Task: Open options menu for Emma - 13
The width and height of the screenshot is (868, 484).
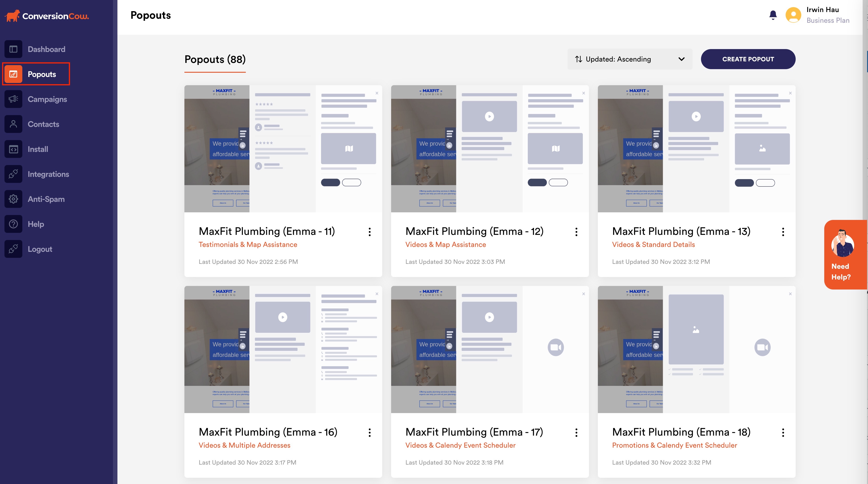Action: 783,232
